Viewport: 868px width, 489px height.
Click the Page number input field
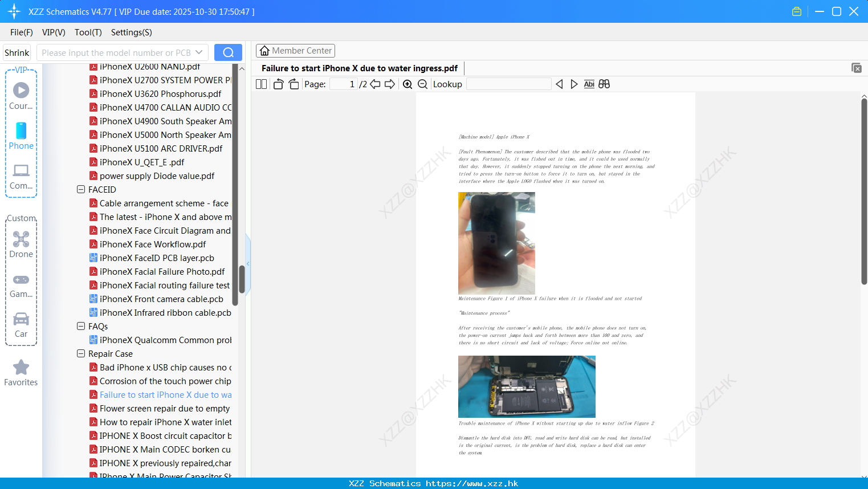tap(344, 84)
